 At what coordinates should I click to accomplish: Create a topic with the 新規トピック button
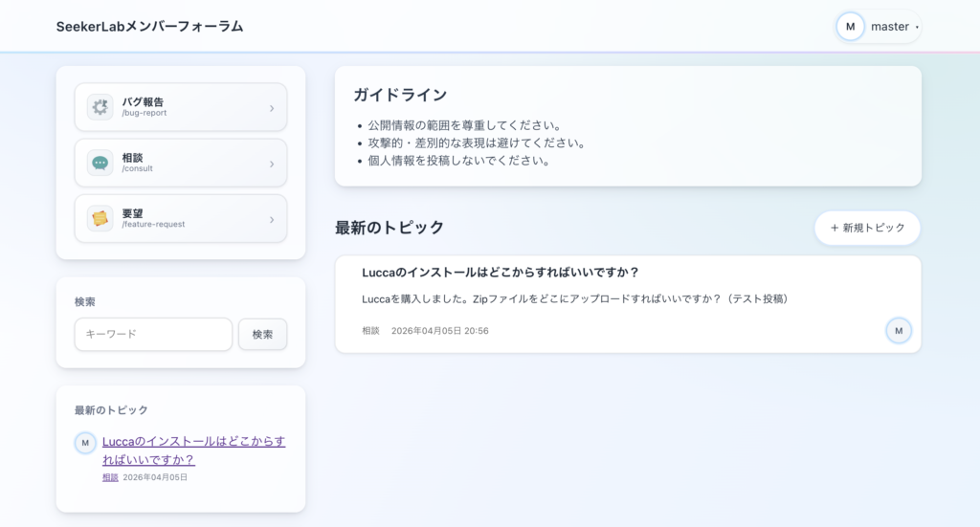pyautogui.click(x=867, y=228)
